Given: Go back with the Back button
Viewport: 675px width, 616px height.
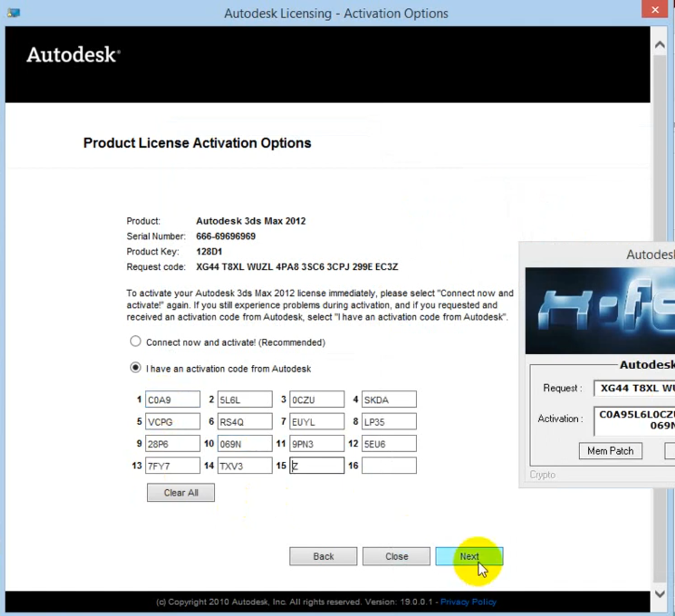Looking at the screenshot, I should click(323, 556).
